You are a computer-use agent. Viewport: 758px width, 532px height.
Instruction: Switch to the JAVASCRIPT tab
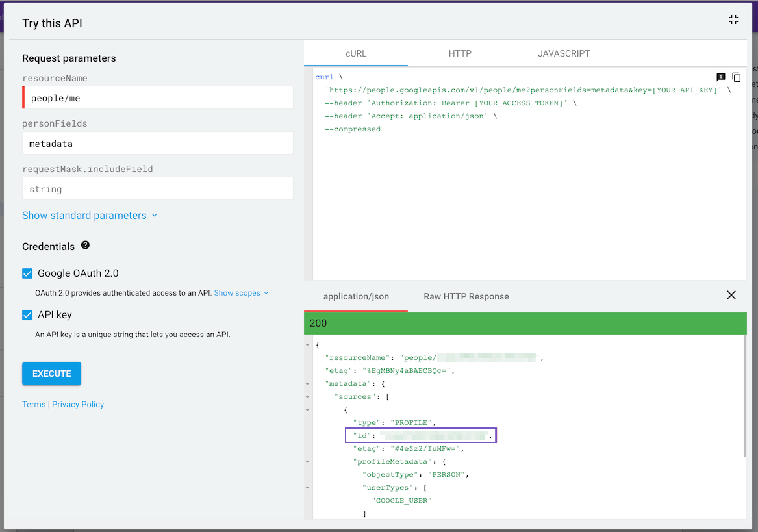coord(564,53)
